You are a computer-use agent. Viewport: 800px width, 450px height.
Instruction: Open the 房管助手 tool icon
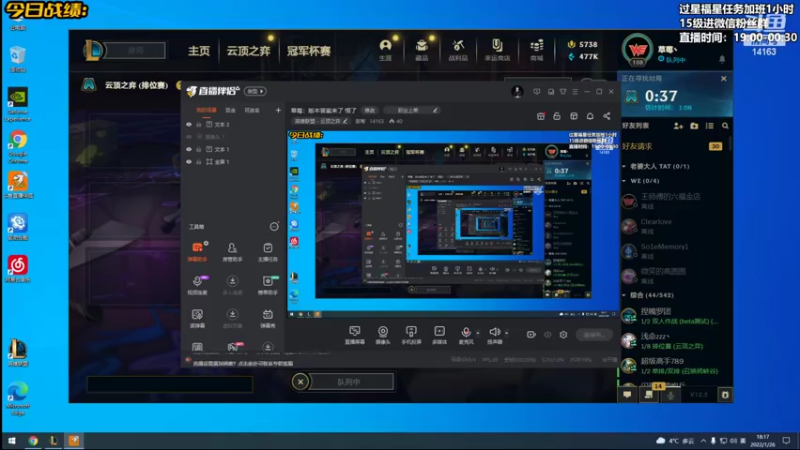pyautogui.click(x=232, y=252)
